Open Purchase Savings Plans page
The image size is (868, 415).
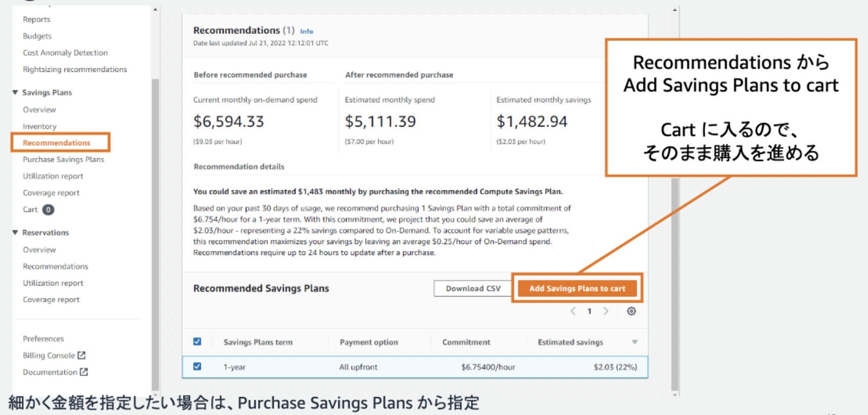(x=63, y=159)
